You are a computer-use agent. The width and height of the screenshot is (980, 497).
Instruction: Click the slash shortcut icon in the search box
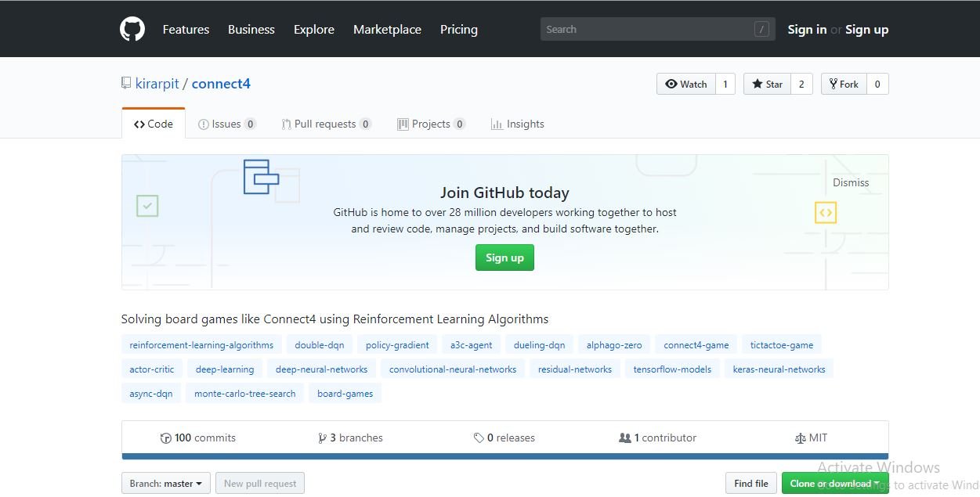click(x=761, y=29)
